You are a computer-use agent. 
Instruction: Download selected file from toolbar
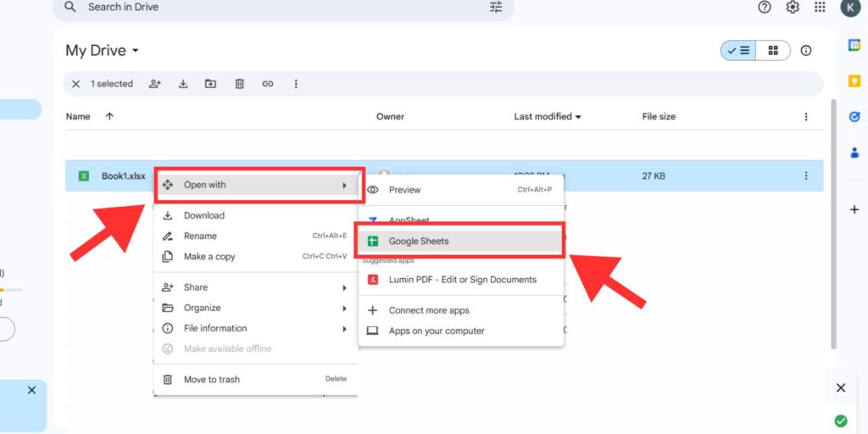click(183, 84)
